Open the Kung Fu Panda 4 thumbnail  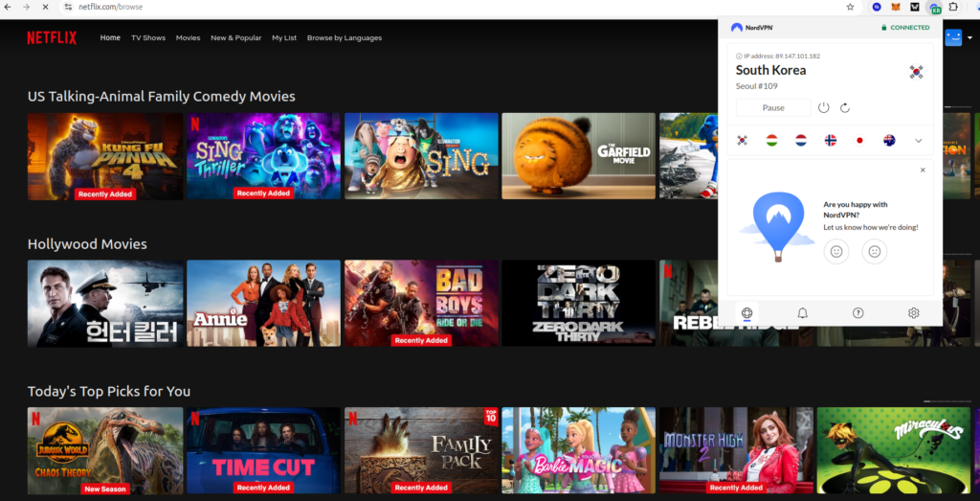pos(105,156)
